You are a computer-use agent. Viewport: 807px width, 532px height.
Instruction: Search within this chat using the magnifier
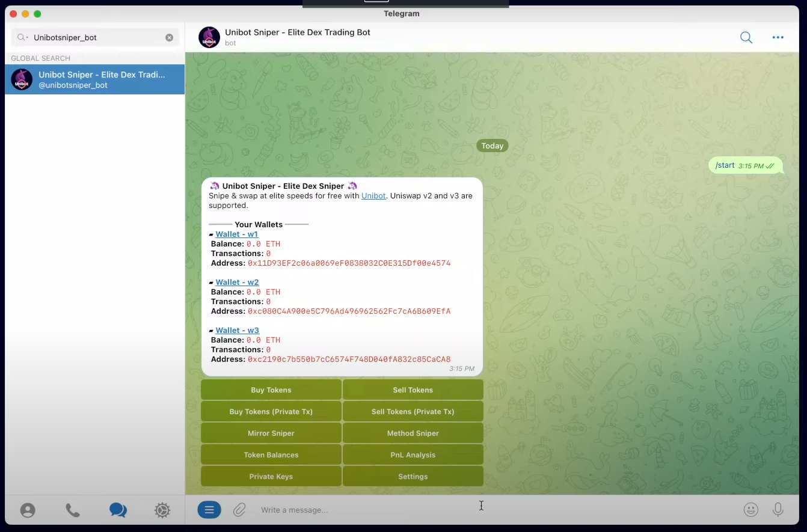746,37
